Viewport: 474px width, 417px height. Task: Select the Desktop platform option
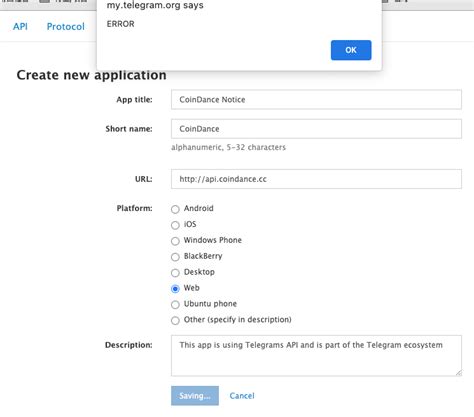(175, 273)
